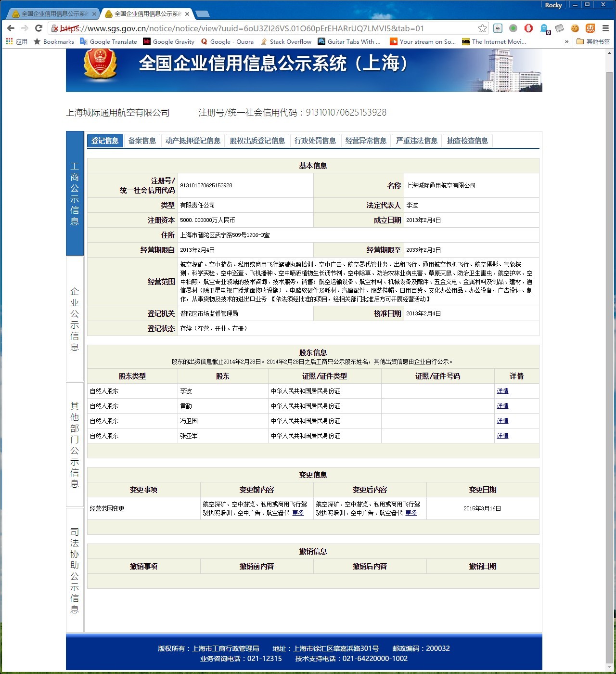
Task: Open the Google Translate bookmark
Action: 108,42
